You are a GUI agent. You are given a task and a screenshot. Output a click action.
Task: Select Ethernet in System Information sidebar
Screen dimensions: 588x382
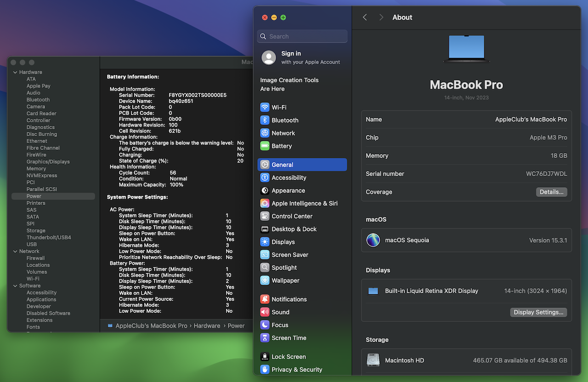[x=37, y=141]
